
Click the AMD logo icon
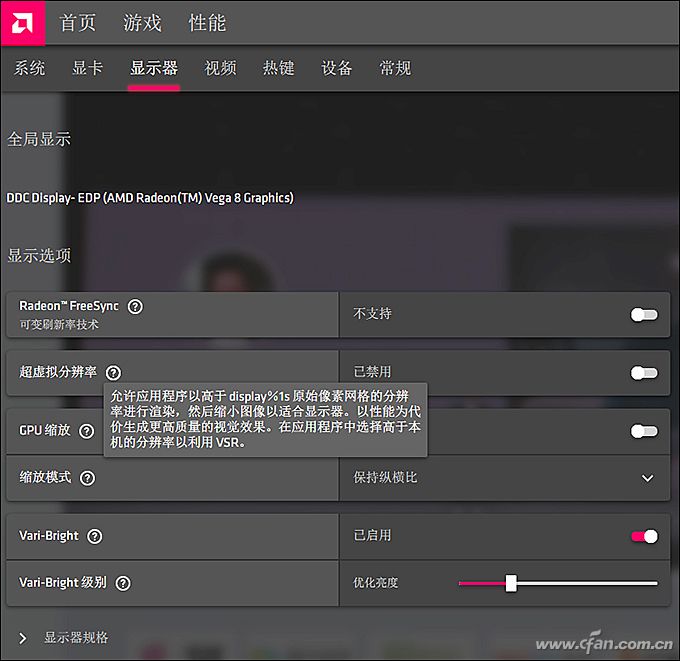(x=23, y=23)
